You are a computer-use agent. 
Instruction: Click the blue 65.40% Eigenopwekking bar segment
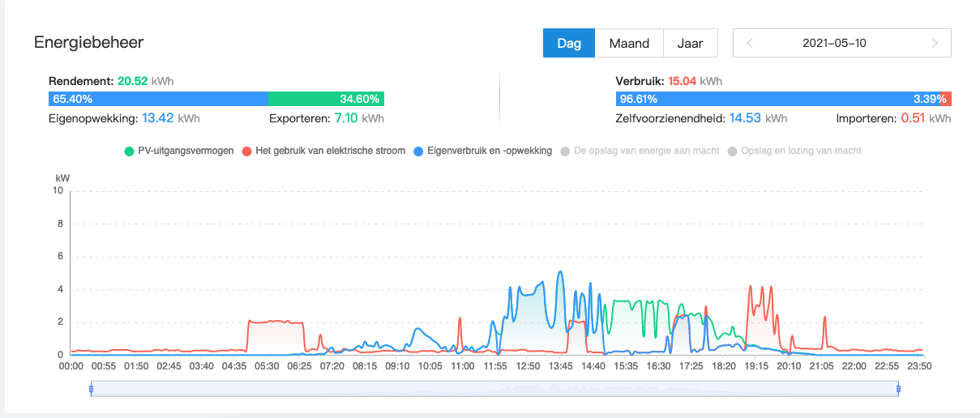(158, 99)
